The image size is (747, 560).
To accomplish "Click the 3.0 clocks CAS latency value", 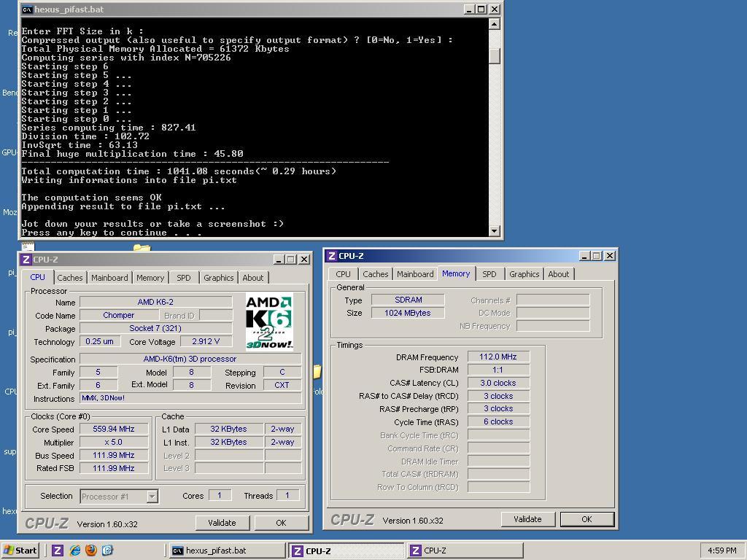I will pos(498,383).
